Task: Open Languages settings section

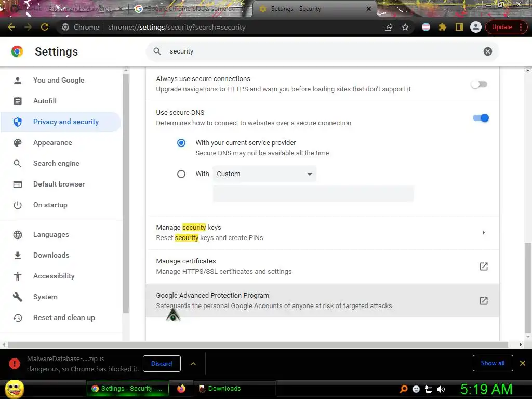Action: pyautogui.click(x=51, y=234)
